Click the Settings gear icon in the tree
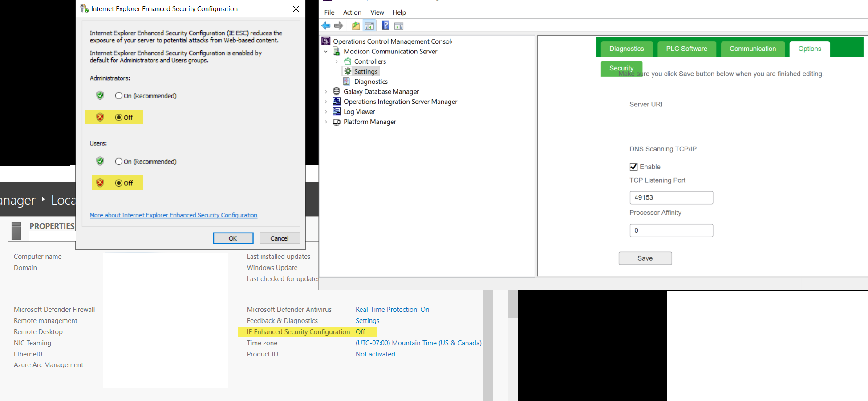Viewport: 868px width, 401px height. pyautogui.click(x=348, y=71)
